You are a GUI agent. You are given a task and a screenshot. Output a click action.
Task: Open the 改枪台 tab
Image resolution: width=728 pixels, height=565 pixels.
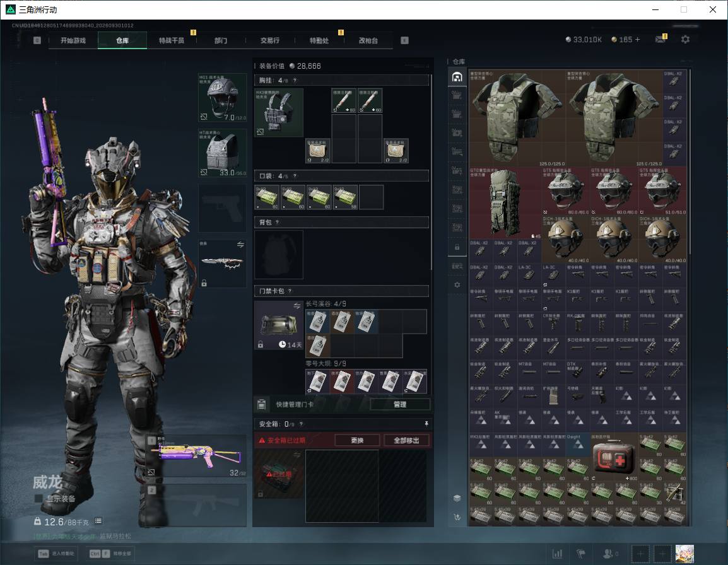coord(368,40)
